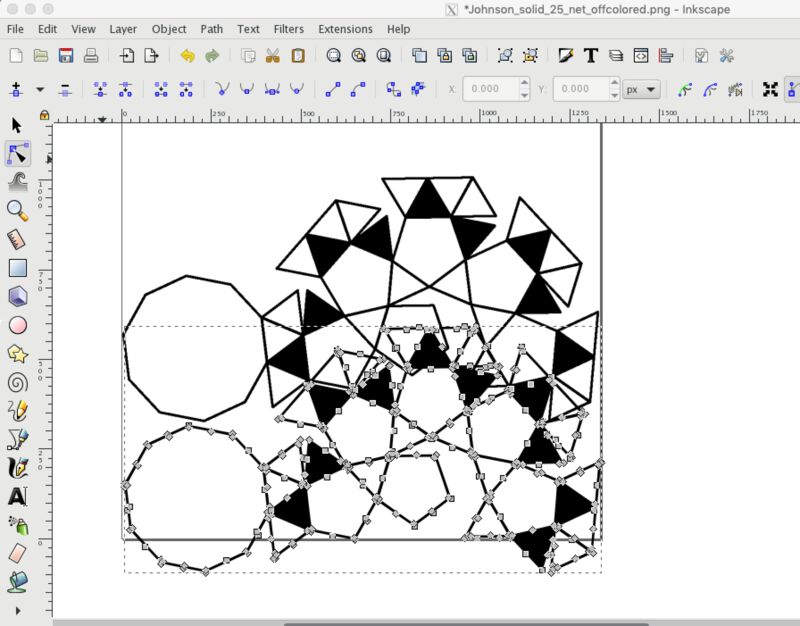Select the Text tool in toolbox
Screen dimensions: 800x626
pos(17,496)
